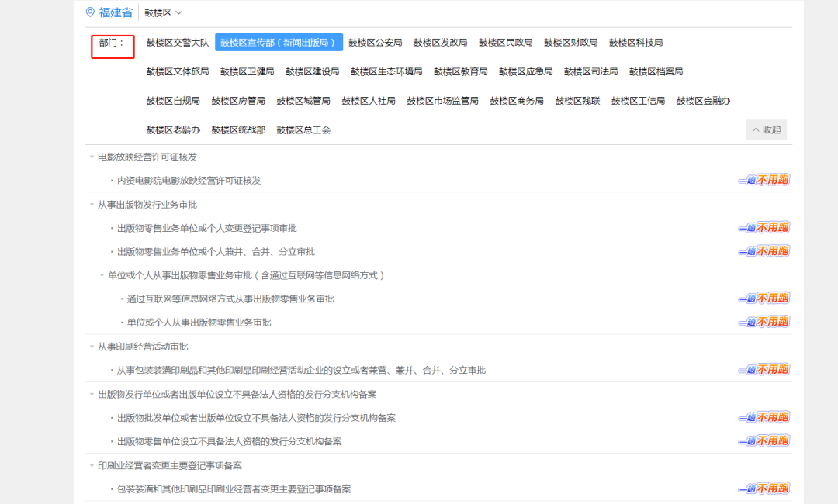Image resolution: width=838 pixels, height=504 pixels.
Task: Open 单位或个人从事出版物零售业务审批 item link
Action: pyautogui.click(x=199, y=323)
